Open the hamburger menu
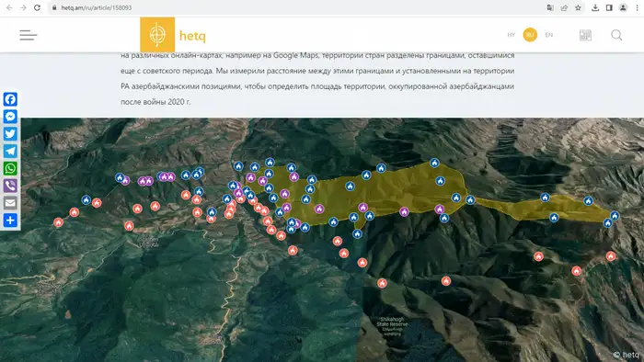The image size is (644, 362). [x=29, y=35]
